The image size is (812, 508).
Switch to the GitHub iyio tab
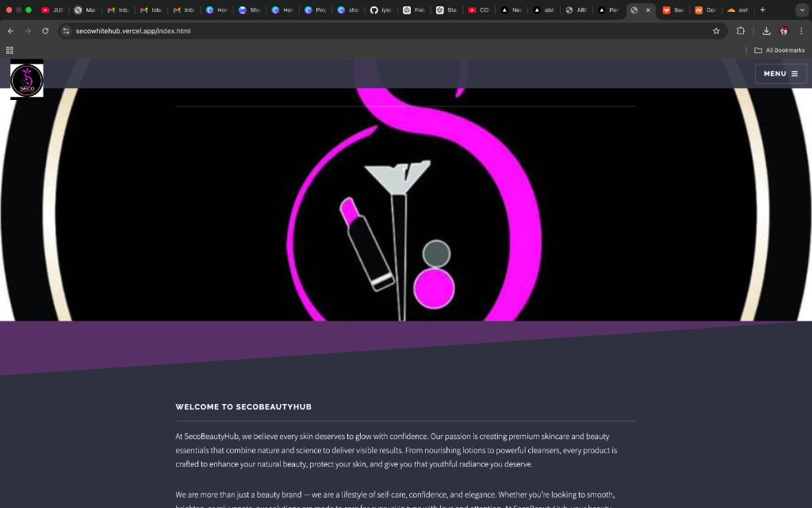pos(379,10)
